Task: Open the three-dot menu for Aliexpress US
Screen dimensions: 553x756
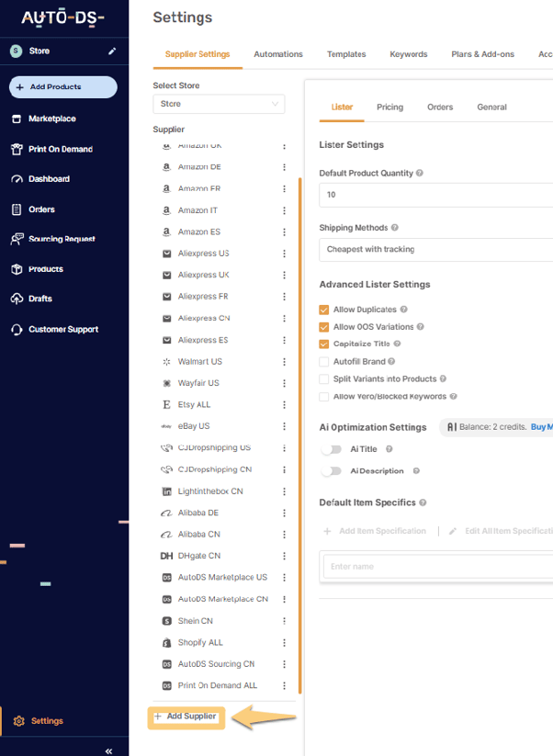Action: click(284, 254)
